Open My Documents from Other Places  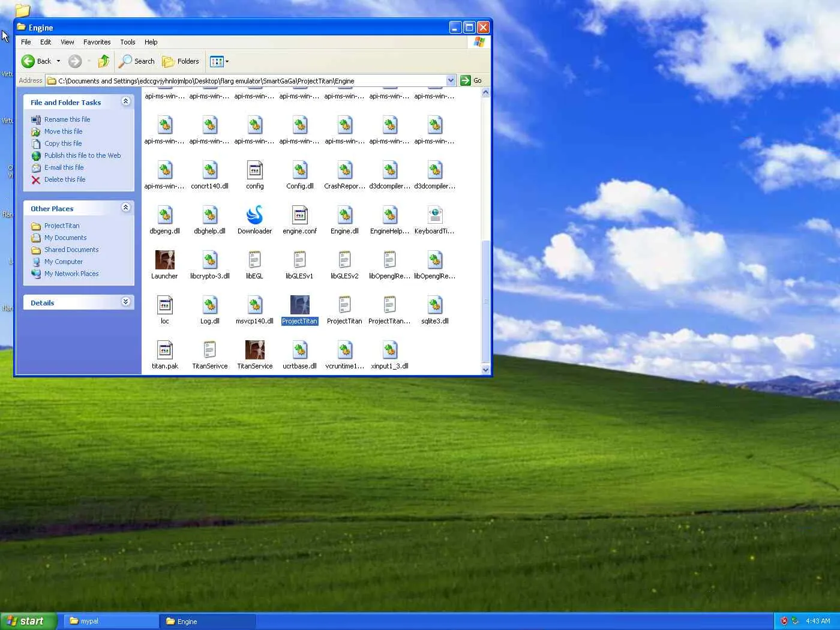pos(65,238)
